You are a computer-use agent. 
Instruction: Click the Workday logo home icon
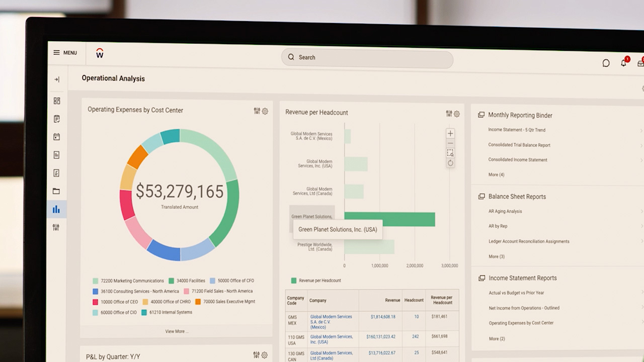100,53
